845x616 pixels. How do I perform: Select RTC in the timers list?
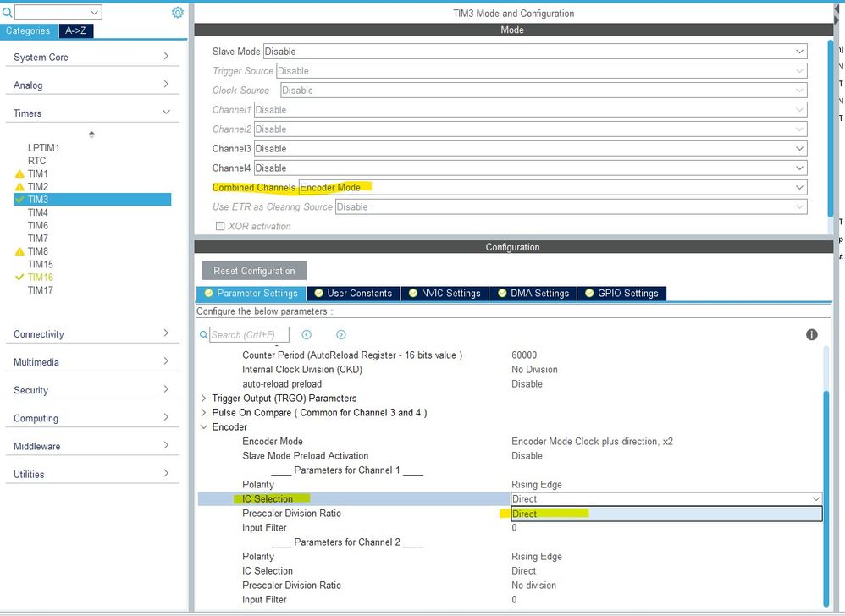click(36, 161)
